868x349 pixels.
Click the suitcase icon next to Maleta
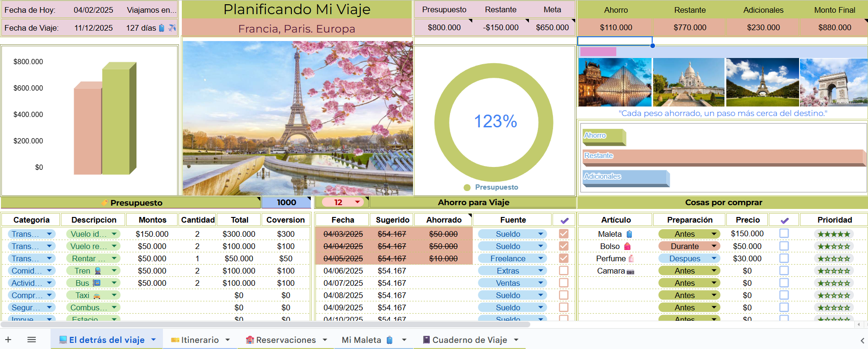click(x=629, y=234)
